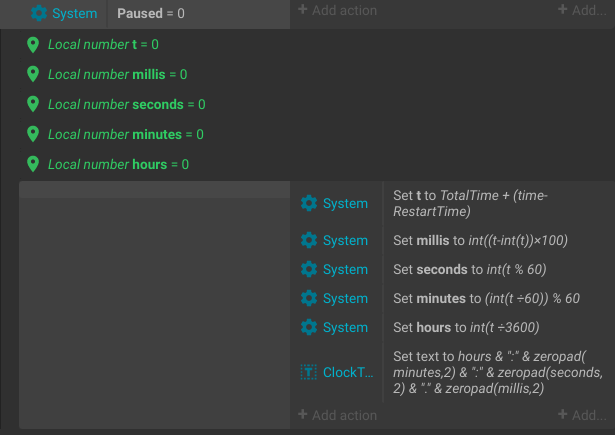Screen dimensions: 615x435
Task: Select the Set seconds to int(t % 60) action
Action: [469, 269]
